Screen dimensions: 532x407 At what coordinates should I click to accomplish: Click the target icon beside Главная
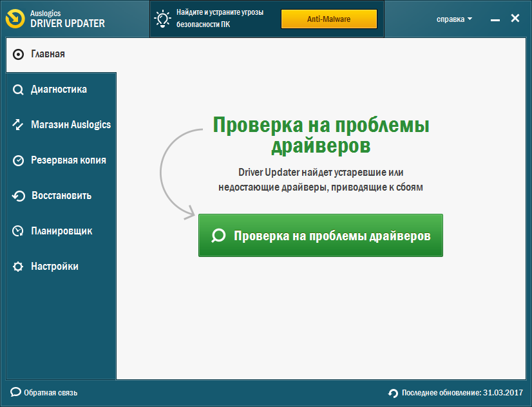(x=19, y=55)
